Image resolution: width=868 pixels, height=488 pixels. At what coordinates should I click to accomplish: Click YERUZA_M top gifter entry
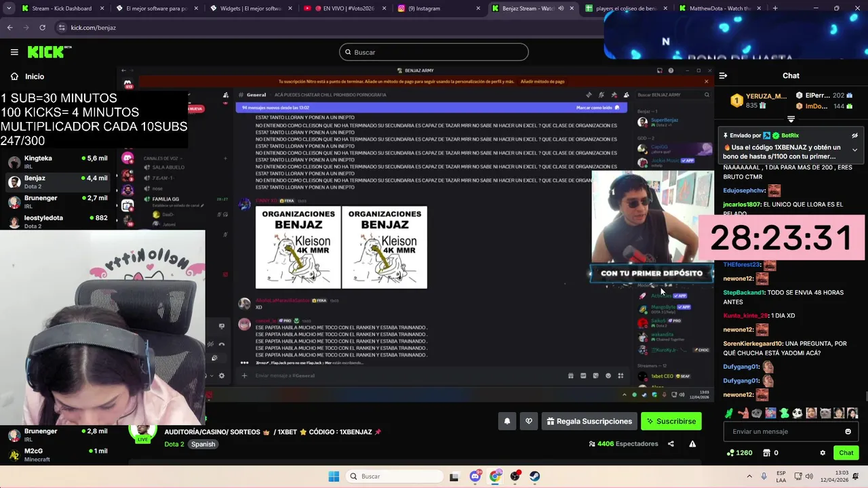coord(758,101)
